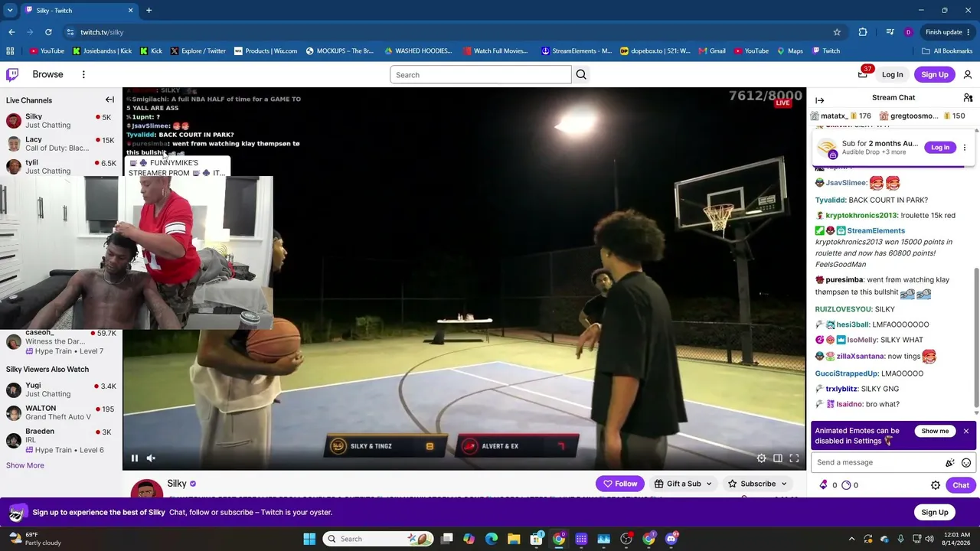Click the browser address bar URL
980x551 pixels.
(x=102, y=32)
